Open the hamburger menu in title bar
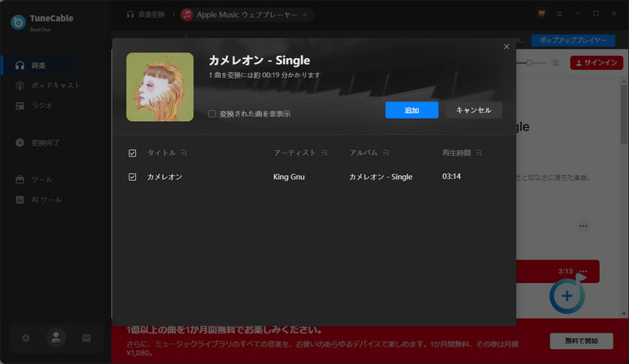The height and width of the screenshot is (364, 629). point(560,13)
